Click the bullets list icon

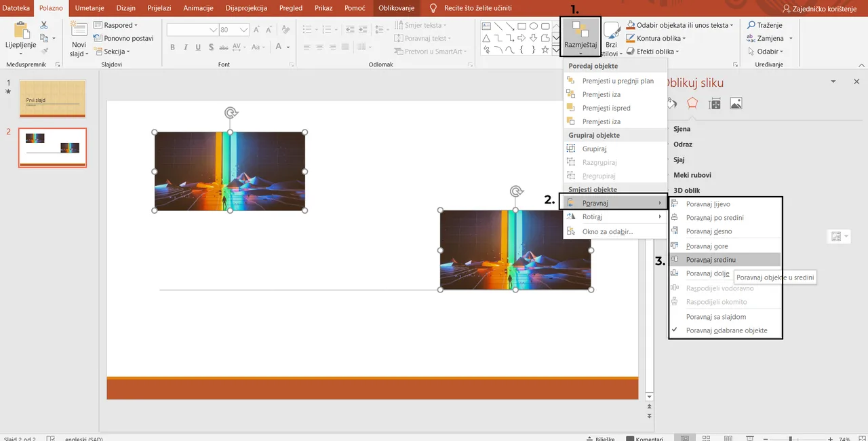click(x=307, y=29)
